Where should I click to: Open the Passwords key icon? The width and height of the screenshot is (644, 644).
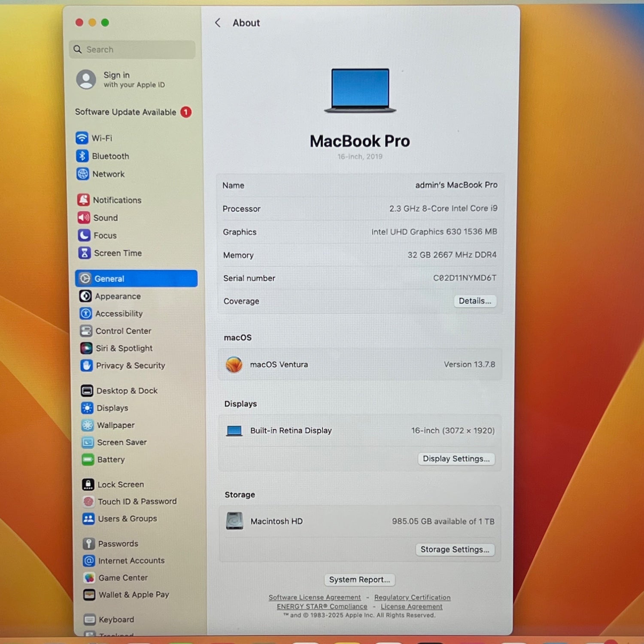pos(89,544)
